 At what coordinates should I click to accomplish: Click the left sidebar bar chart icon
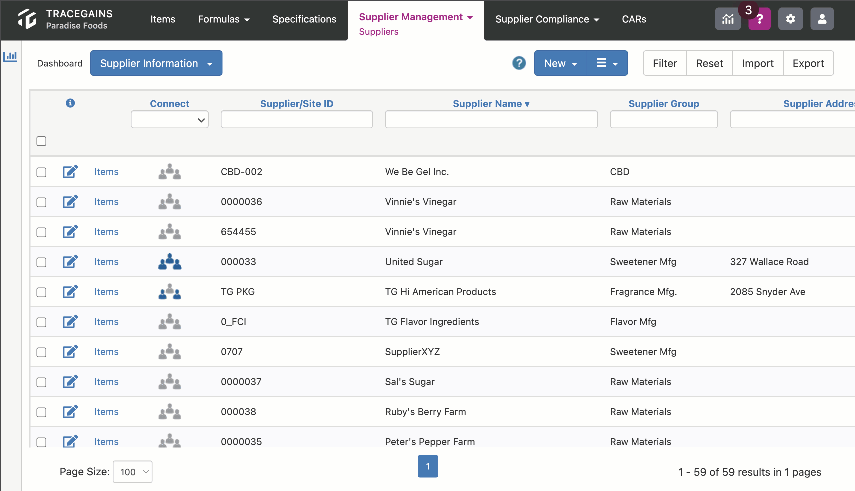(x=10, y=56)
